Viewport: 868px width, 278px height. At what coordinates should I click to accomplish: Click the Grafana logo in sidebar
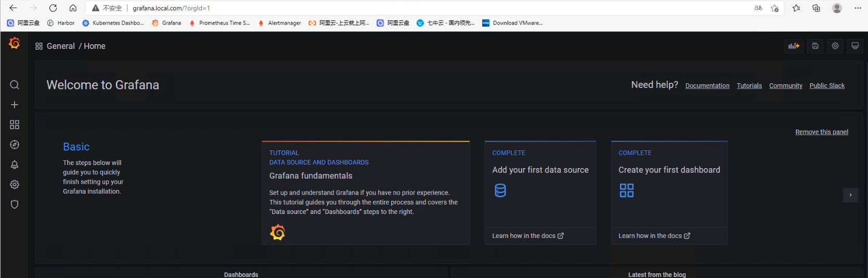click(x=15, y=43)
